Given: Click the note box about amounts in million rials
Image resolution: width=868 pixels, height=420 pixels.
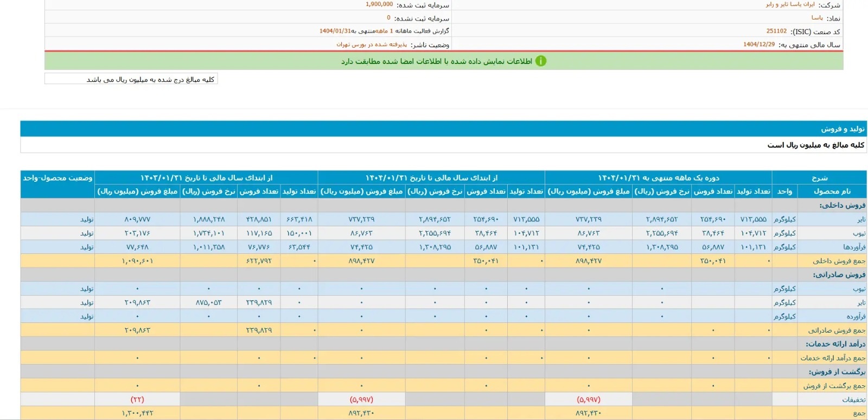Looking at the screenshot, I should pyautogui.click(x=131, y=80).
